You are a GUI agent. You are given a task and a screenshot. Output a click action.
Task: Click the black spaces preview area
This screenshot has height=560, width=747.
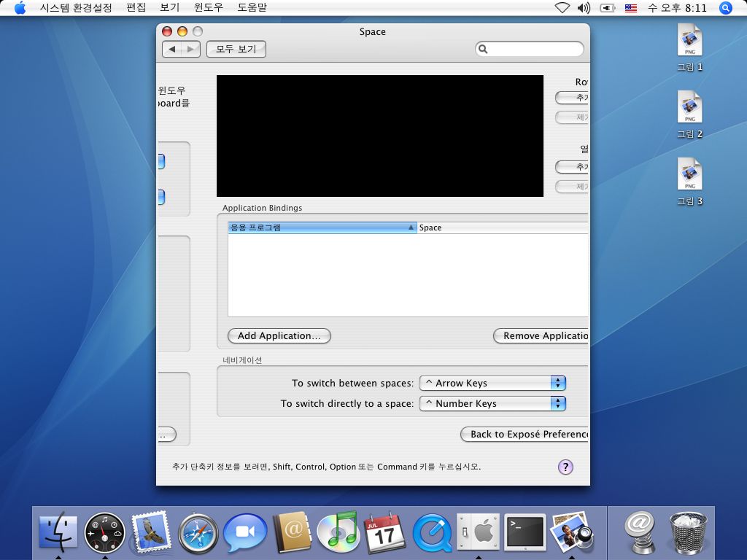coord(379,136)
